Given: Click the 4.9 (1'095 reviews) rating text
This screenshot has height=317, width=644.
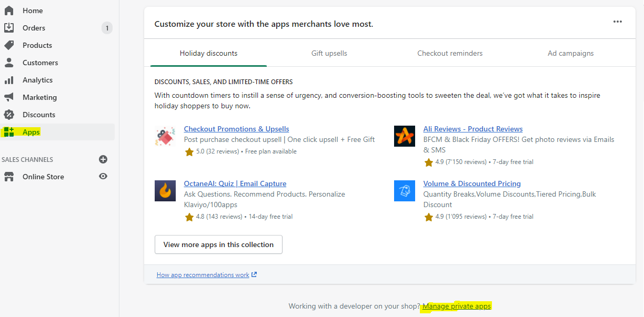Looking at the screenshot, I should 461,217.
